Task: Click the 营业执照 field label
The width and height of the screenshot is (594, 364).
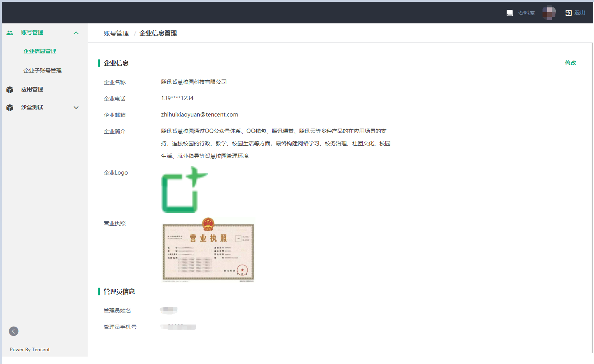Action: (x=115, y=223)
